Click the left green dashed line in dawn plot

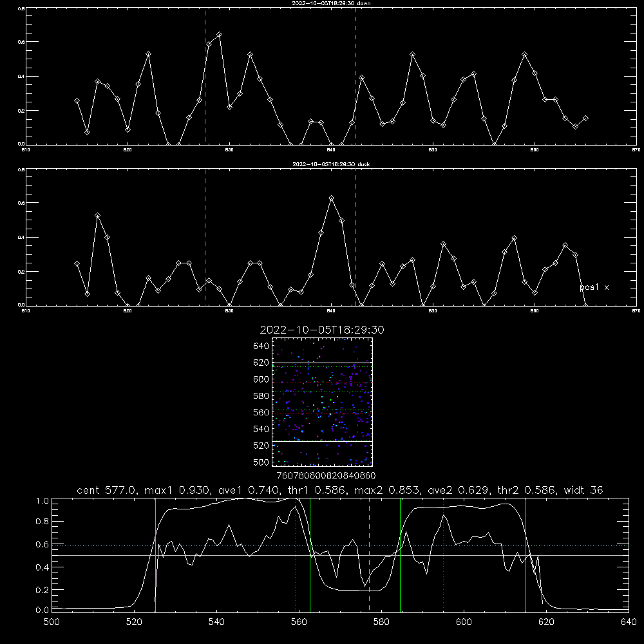[205, 76]
